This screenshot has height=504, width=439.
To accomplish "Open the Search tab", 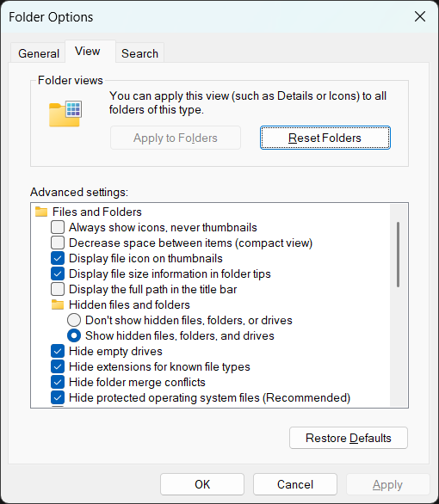I will click(x=140, y=53).
